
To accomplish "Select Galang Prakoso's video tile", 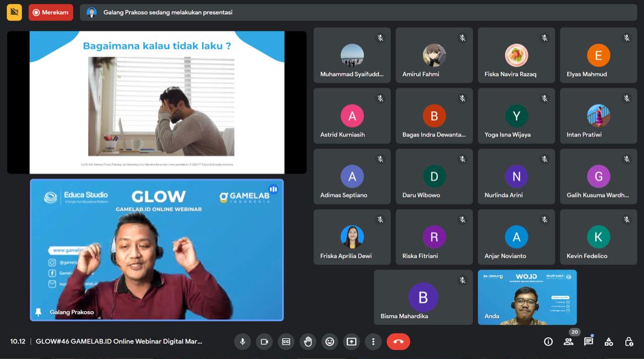I will [x=157, y=250].
